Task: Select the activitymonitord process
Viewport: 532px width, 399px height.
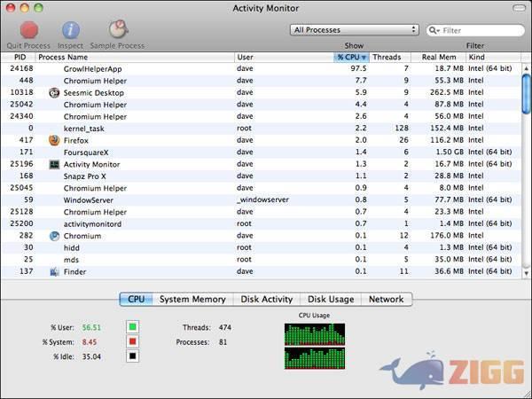Action: click(x=261, y=223)
